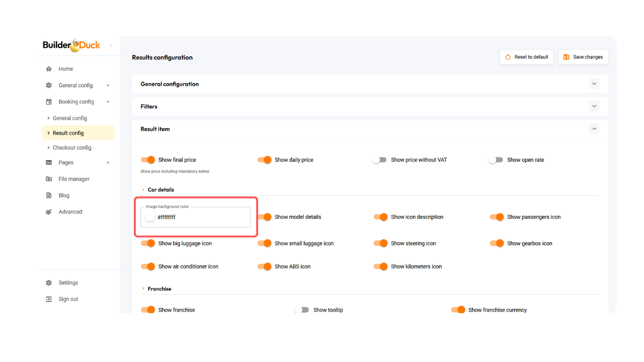
Task: Click the General config gear icon
Action: pos(49,85)
